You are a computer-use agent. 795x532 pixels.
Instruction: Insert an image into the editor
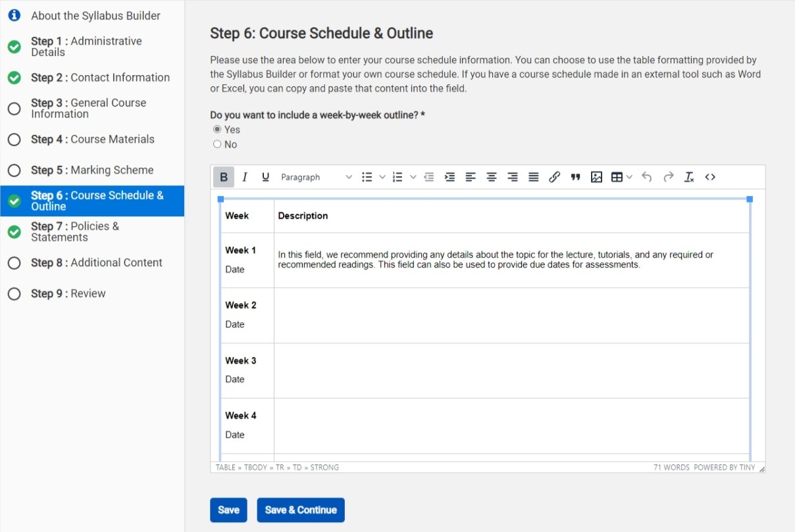pos(596,177)
